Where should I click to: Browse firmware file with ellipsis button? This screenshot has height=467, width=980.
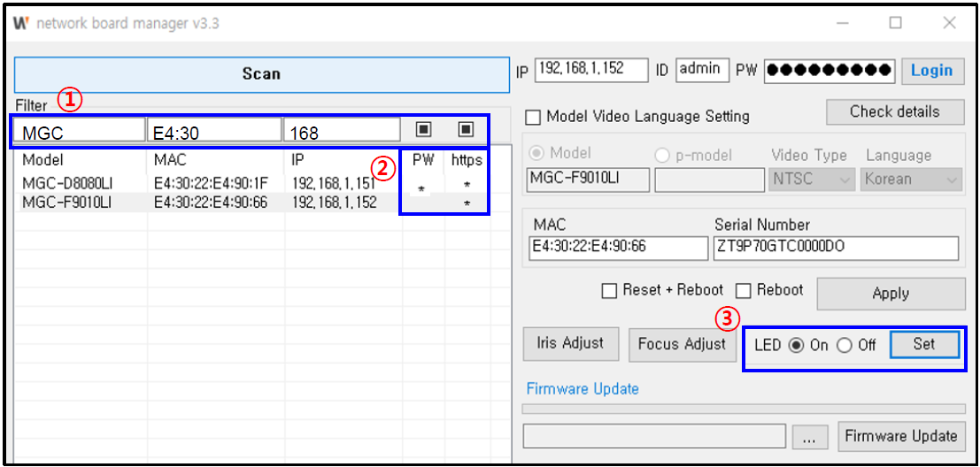tap(811, 437)
